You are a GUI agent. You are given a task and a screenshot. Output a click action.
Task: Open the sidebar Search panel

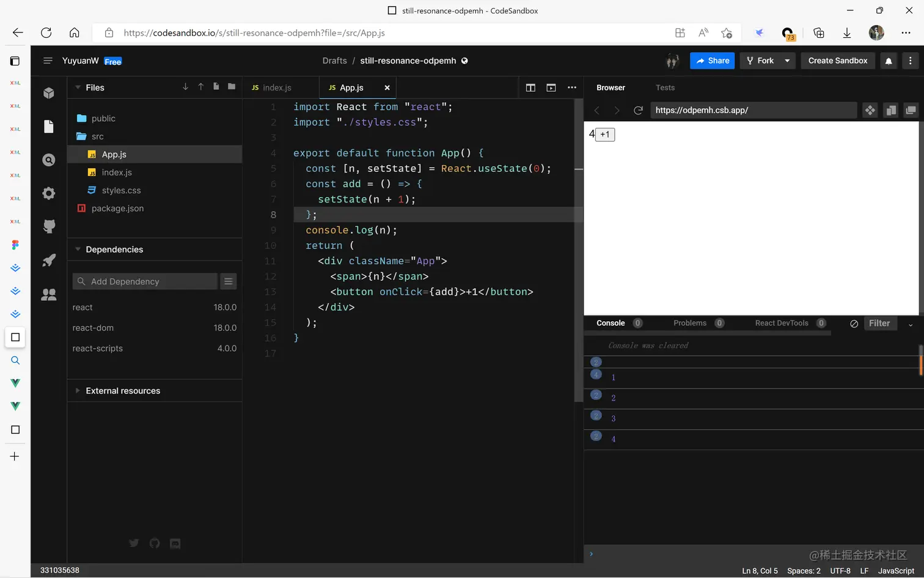pyautogui.click(x=49, y=160)
